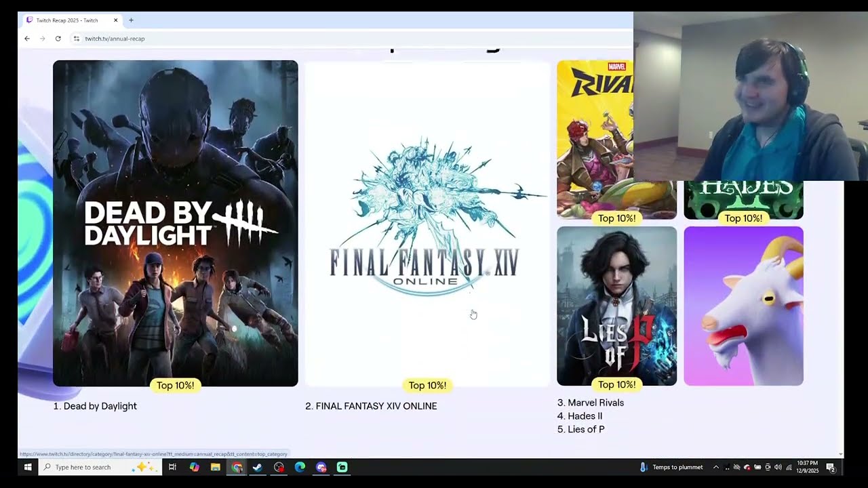Open the Dead by Daylight cover image

click(176, 223)
